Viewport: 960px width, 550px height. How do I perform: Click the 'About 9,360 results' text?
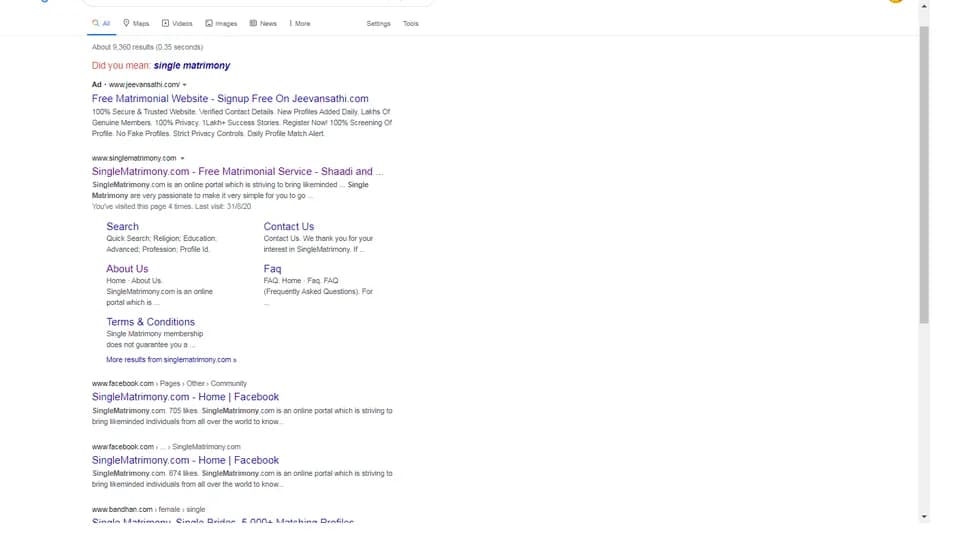pos(148,47)
